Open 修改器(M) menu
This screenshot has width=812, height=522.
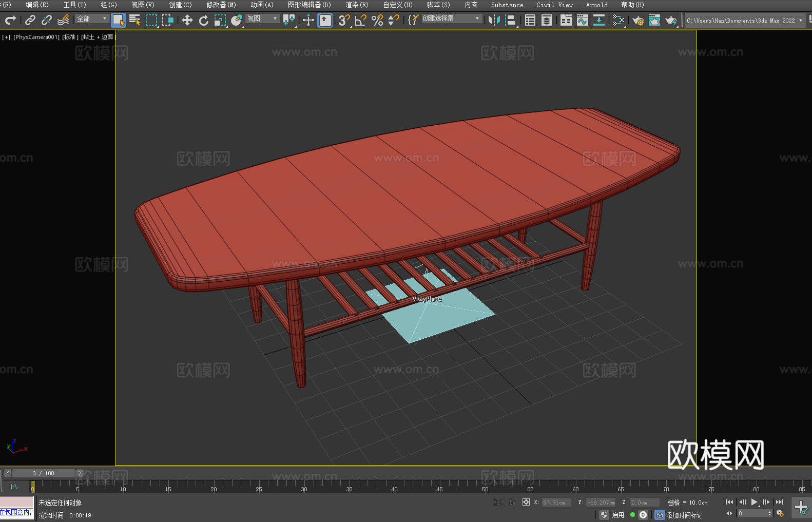pyautogui.click(x=221, y=5)
